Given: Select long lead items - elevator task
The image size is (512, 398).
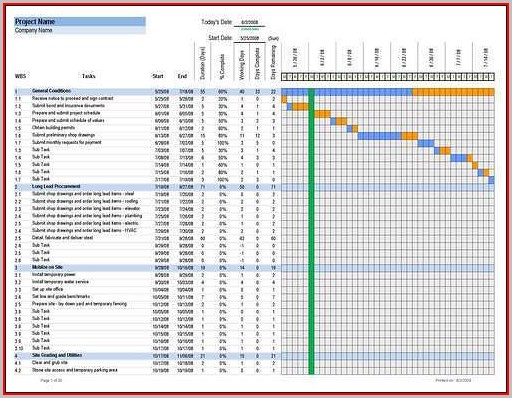Looking at the screenshot, I should point(86,208).
